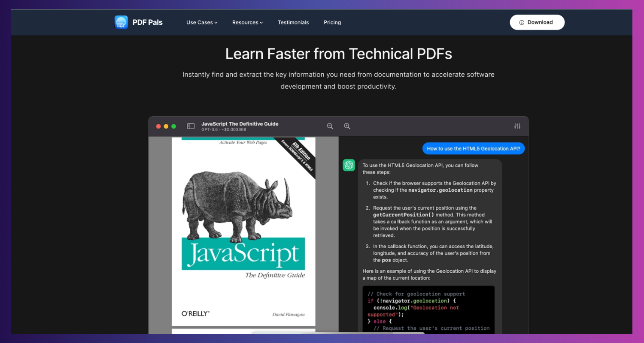Click the download arrow icon

[x=522, y=22]
